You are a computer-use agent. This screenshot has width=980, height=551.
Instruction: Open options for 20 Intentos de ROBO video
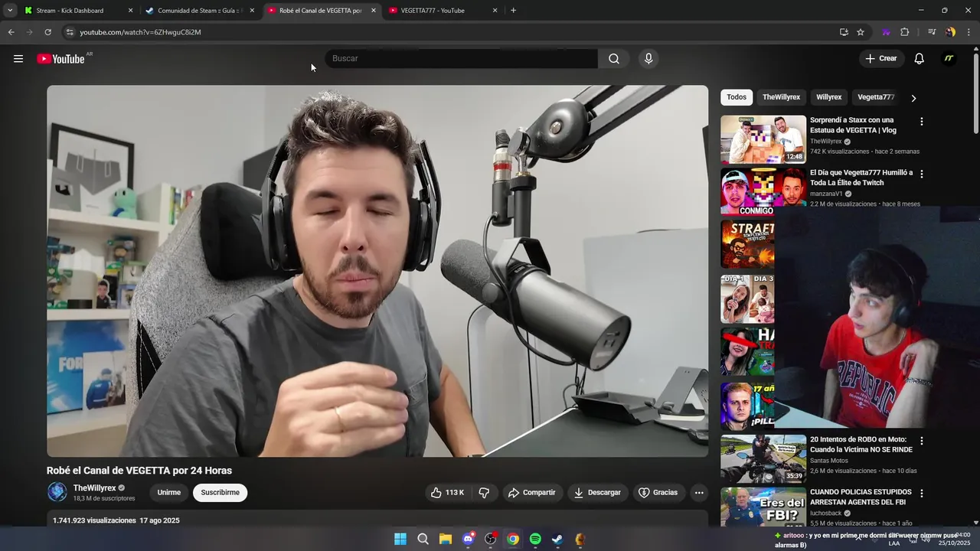click(x=922, y=441)
